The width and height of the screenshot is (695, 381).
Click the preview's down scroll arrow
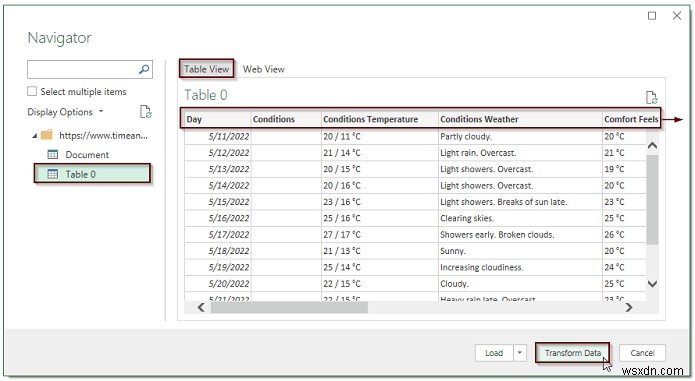click(652, 284)
